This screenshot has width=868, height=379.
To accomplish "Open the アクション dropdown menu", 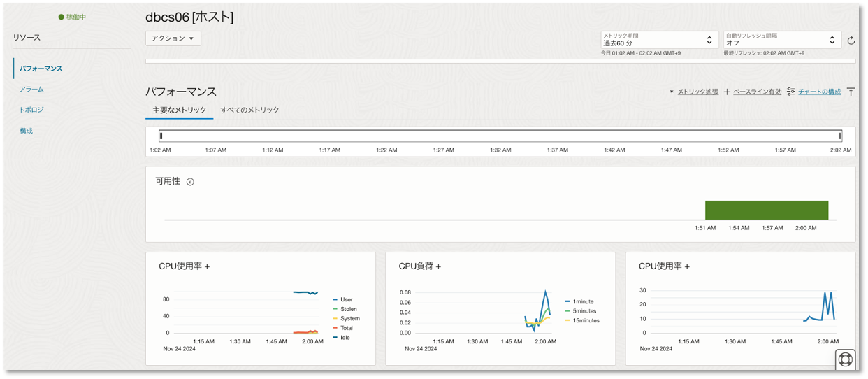I will pyautogui.click(x=173, y=38).
